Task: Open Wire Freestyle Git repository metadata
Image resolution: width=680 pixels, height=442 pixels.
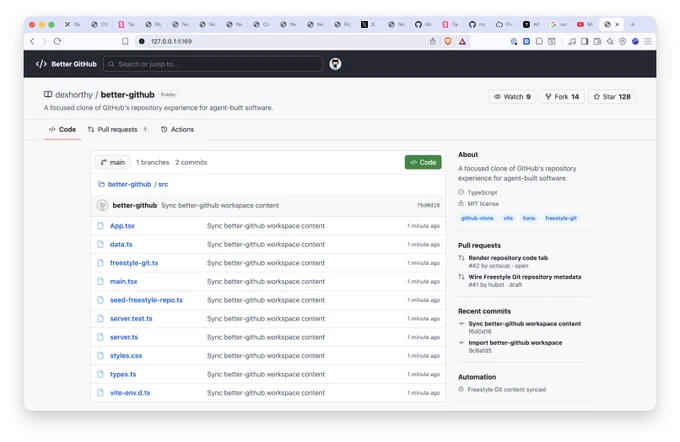Action: [525, 277]
